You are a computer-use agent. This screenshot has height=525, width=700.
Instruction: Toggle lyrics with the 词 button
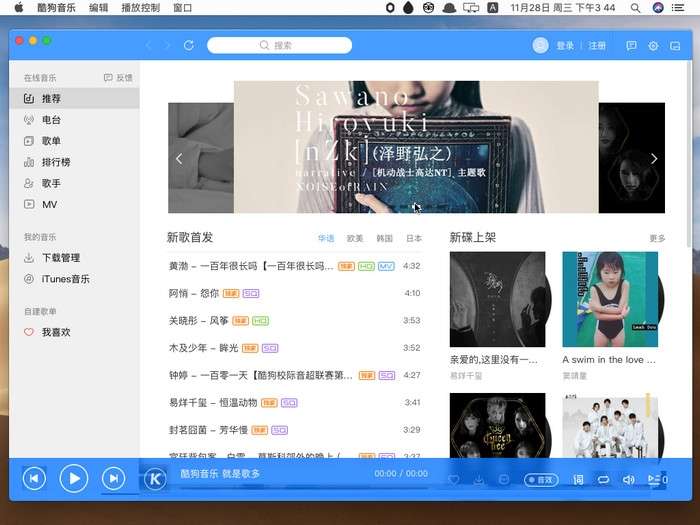tap(578, 480)
